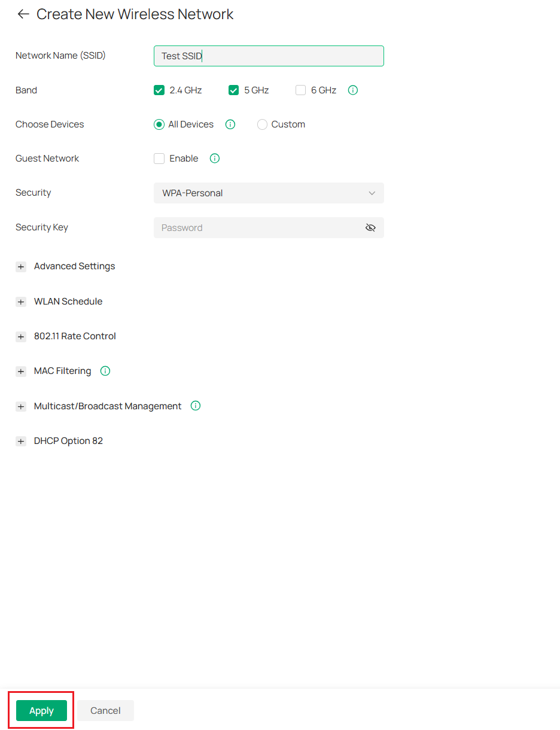560x730 pixels.
Task: Focus the Network Name (SSID) field
Action: point(269,56)
